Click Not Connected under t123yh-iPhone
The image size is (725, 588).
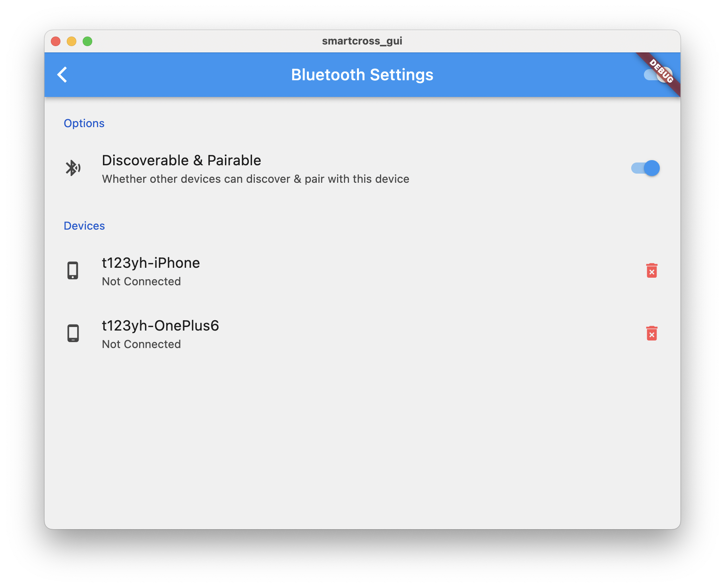(x=142, y=281)
